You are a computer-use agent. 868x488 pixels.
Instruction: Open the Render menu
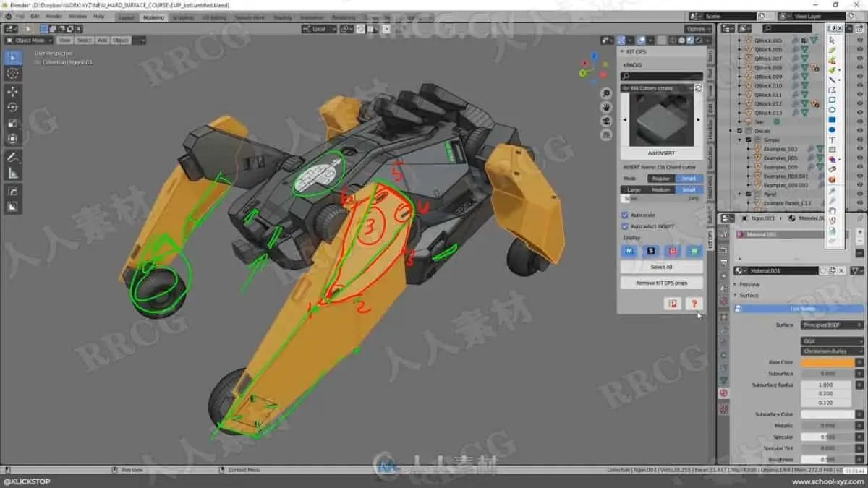[54, 16]
